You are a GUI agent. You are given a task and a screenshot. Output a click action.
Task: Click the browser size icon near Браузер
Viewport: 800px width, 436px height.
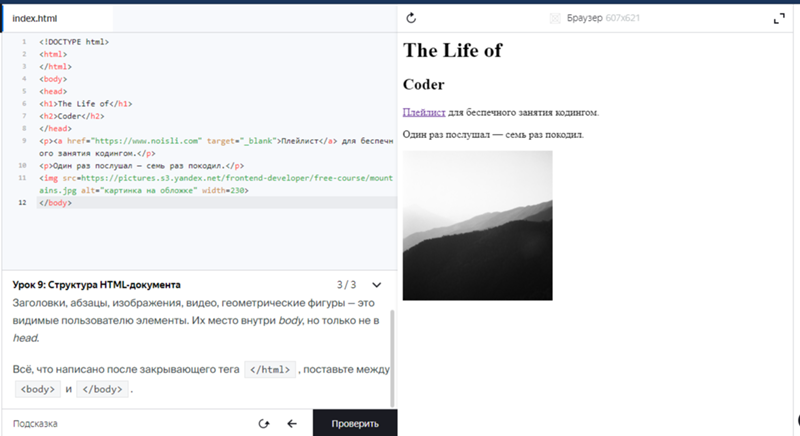click(555, 18)
